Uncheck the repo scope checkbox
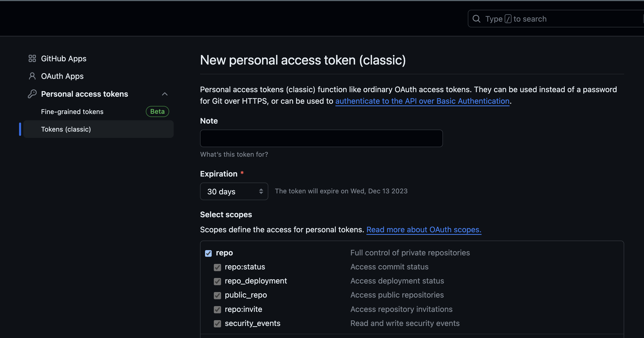The width and height of the screenshot is (644, 338). point(208,253)
